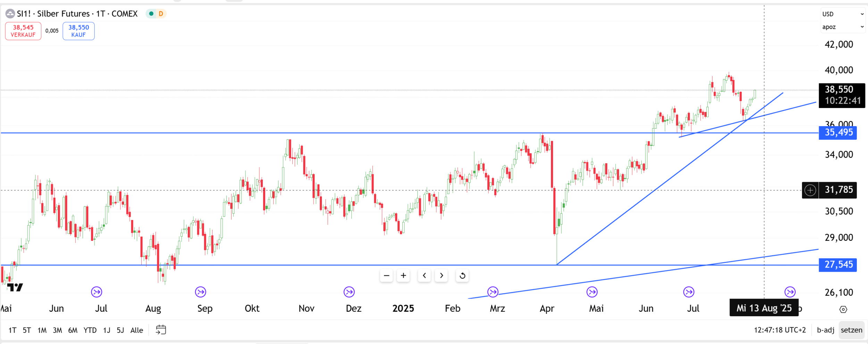Open the go-to-date calendar icon

(x=161, y=330)
